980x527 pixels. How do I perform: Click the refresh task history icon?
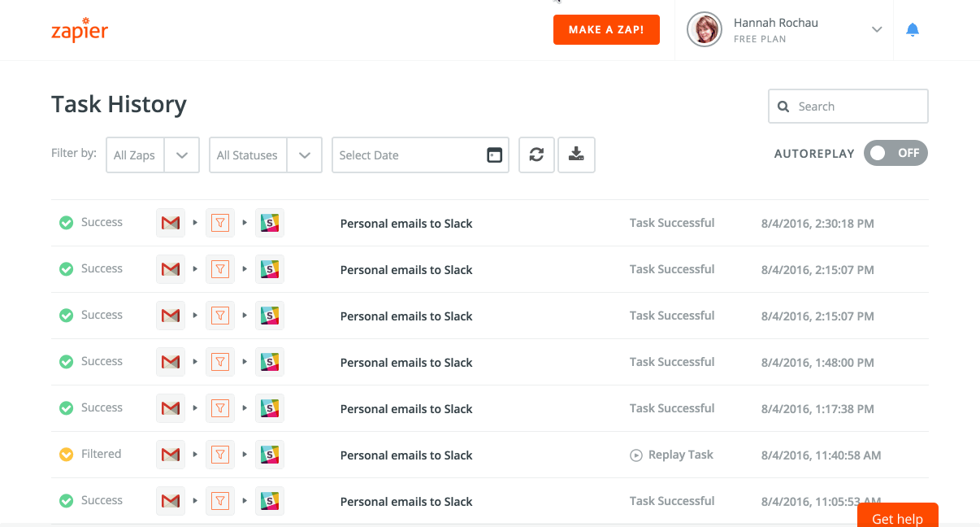pyautogui.click(x=536, y=155)
